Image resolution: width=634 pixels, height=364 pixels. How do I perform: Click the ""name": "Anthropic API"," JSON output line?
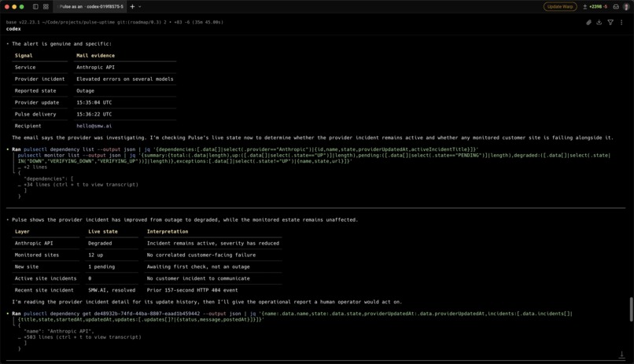point(59,331)
